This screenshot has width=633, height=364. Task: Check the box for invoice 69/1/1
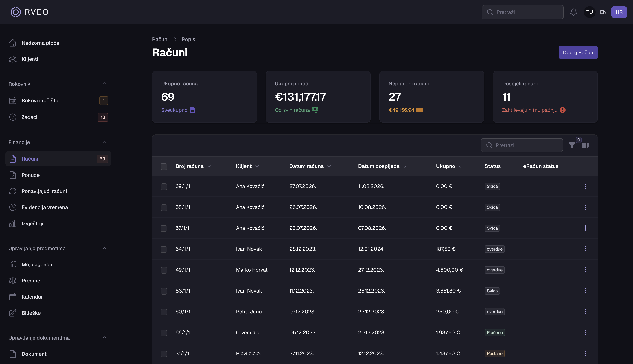pyautogui.click(x=164, y=187)
